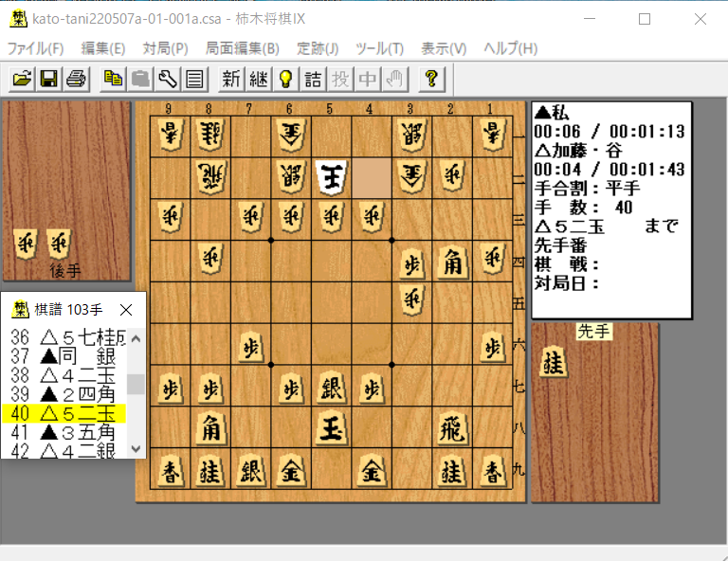
Task: Click the 手合割：平手 handicap text
Action: (x=588, y=189)
